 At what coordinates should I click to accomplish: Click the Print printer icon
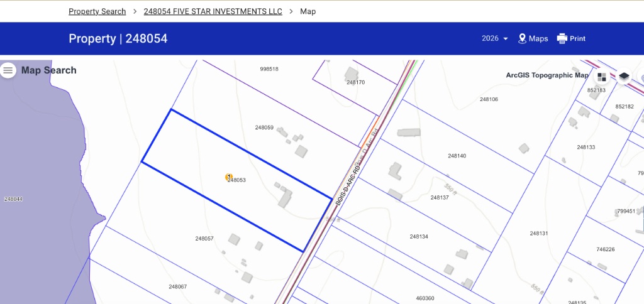(562, 38)
